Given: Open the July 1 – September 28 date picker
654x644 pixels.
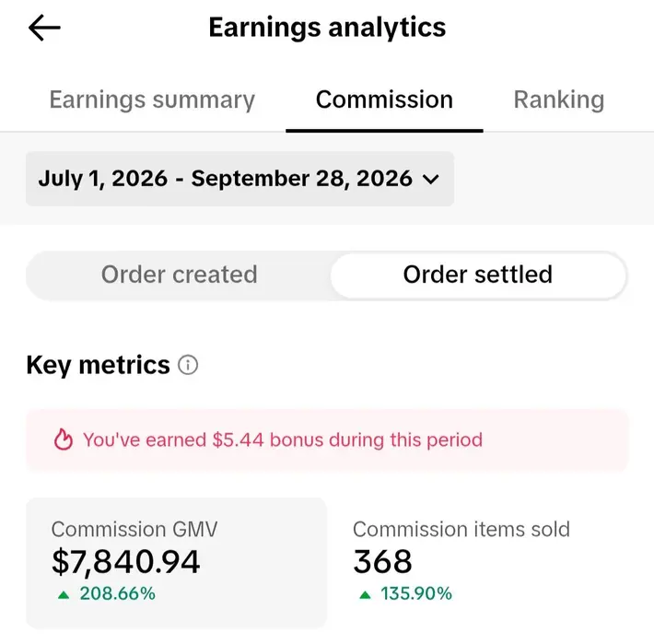Looking at the screenshot, I should tap(239, 179).
